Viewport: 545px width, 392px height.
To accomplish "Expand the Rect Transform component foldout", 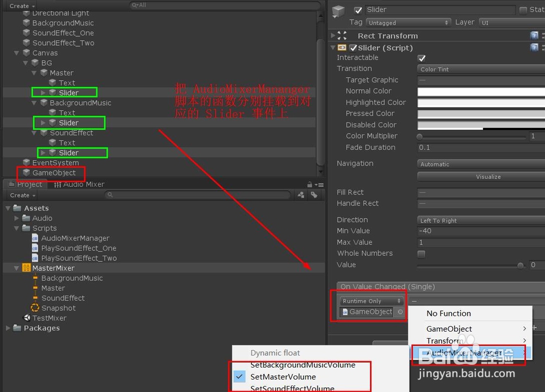I will click(x=333, y=35).
